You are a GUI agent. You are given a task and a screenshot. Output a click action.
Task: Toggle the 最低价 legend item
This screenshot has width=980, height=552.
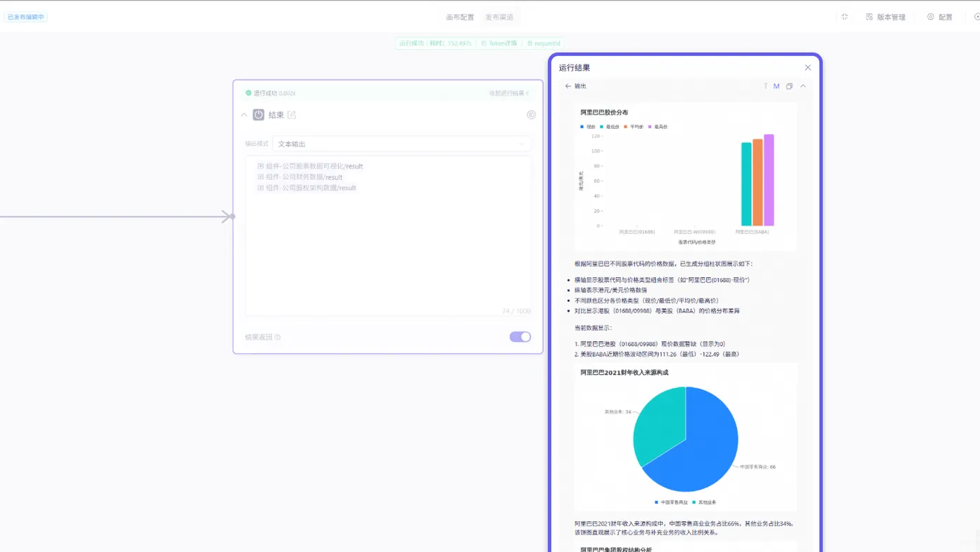610,127
